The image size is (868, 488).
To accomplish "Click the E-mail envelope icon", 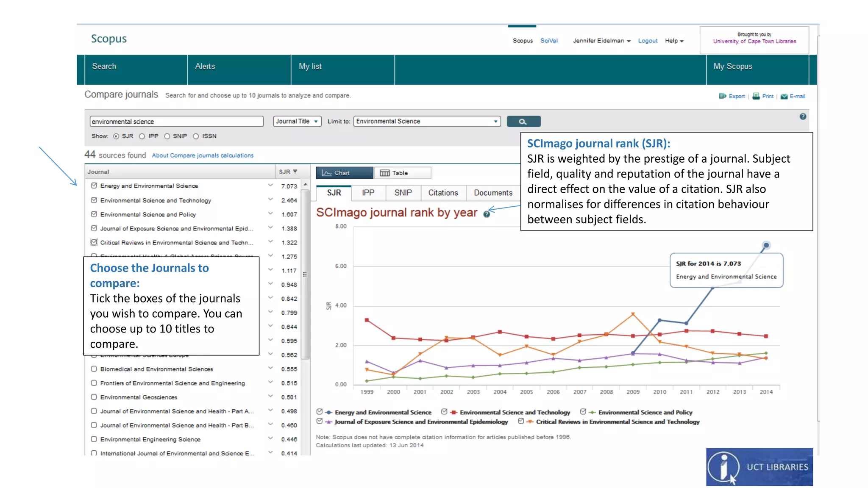I will coord(784,97).
